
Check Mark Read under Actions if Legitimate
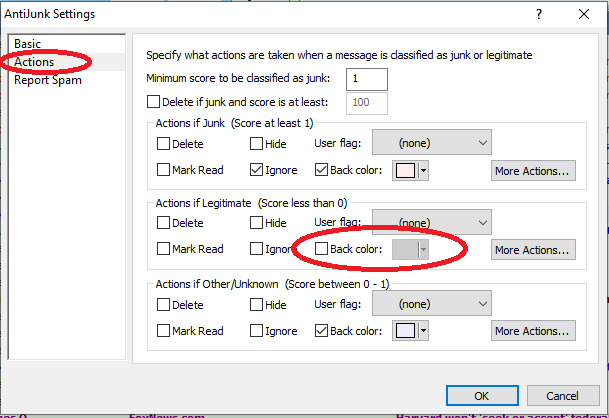[163, 249]
